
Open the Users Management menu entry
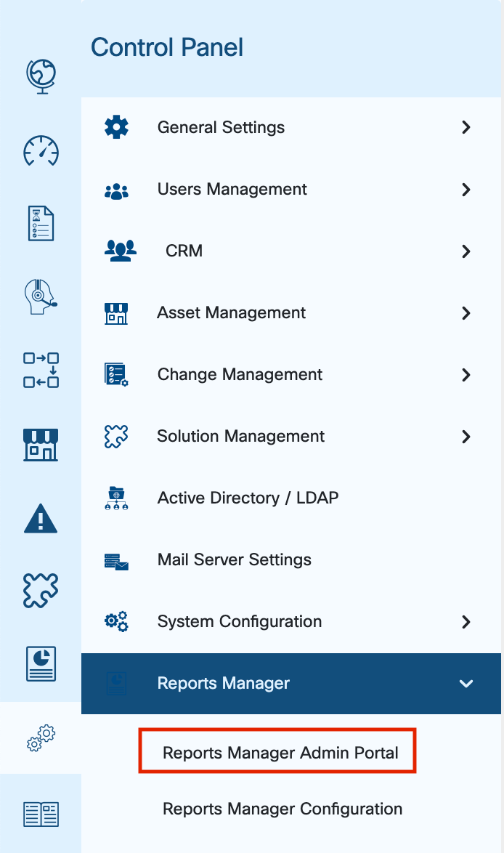232,190
